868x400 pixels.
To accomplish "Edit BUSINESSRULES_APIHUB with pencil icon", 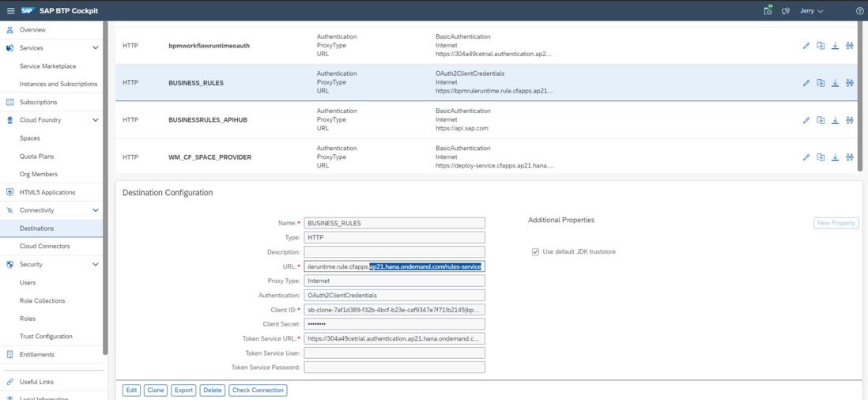I will tap(806, 120).
